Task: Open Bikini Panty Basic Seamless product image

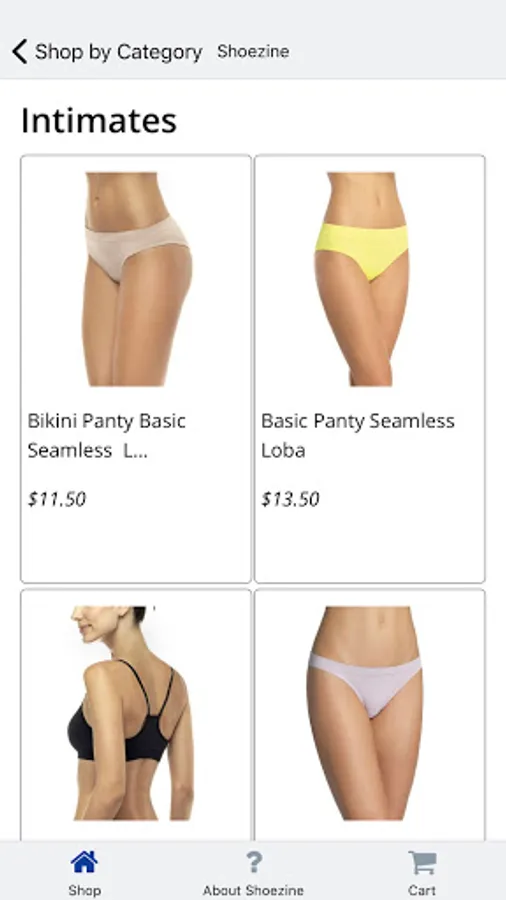Action: 136,279
